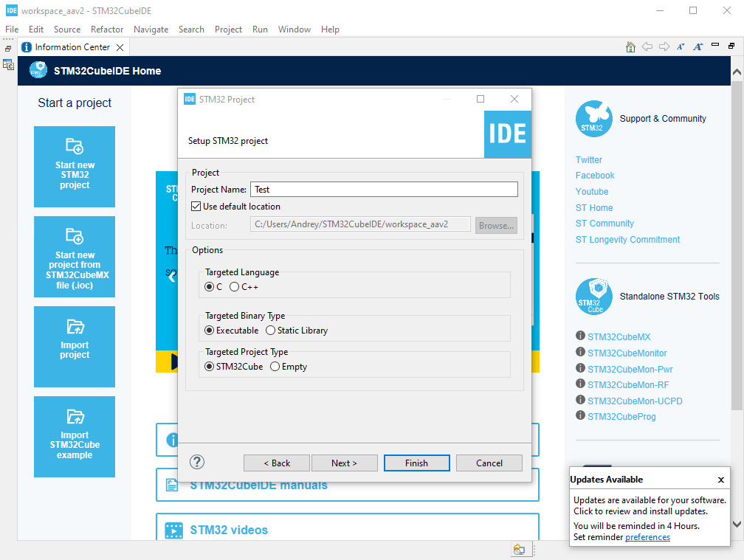Image resolution: width=744 pixels, height=560 pixels.
Task: Click the restore icon in left sidebar
Action: pos(8,49)
